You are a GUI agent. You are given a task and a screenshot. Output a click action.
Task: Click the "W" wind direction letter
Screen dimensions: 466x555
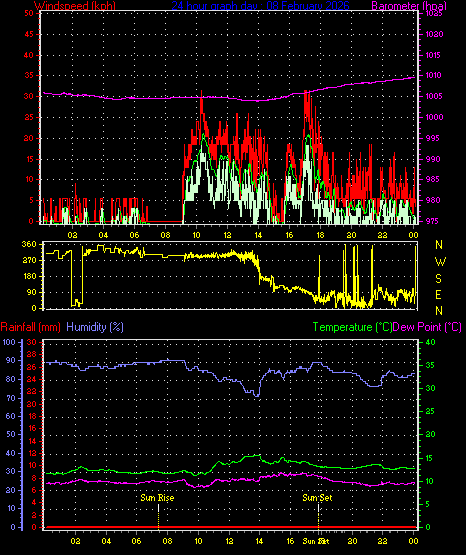(x=440, y=262)
